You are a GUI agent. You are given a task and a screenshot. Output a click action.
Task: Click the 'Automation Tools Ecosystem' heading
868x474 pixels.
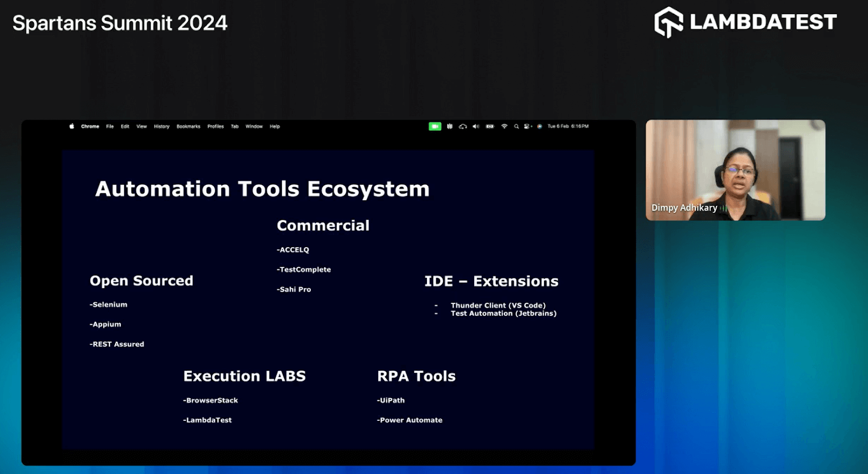click(x=263, y=189)
